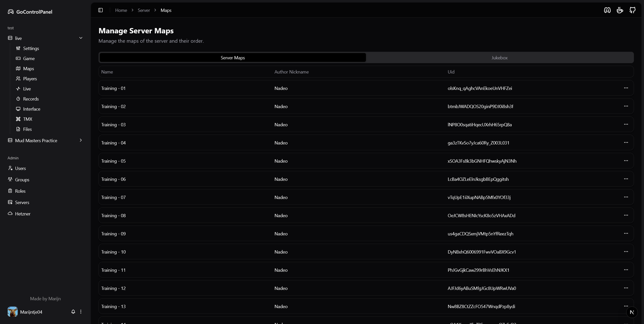Open user menu beside Marijntje04

pos(81,312)
